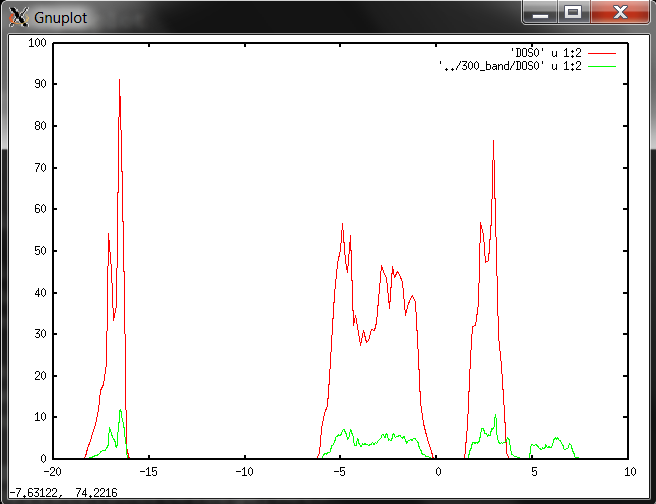Viewport: 656px width, 504px height.
Task: Close the Gnuplot window
Action: click(620, 12)
